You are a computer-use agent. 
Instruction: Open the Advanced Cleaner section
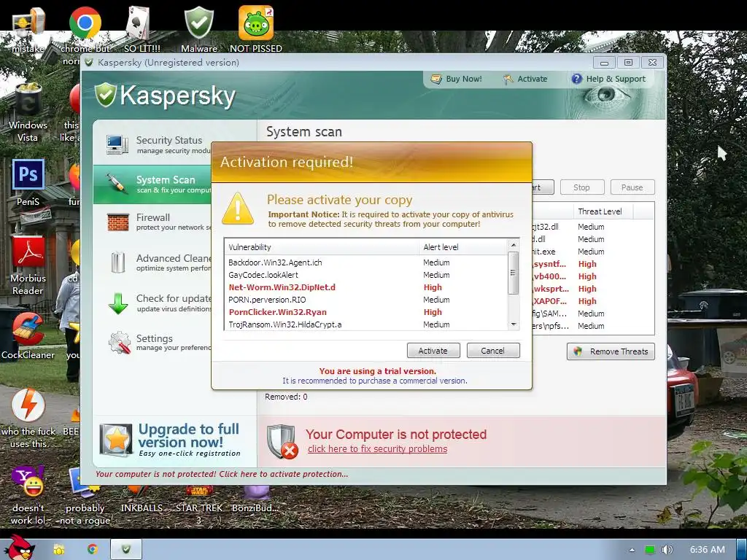pos(152,262)
